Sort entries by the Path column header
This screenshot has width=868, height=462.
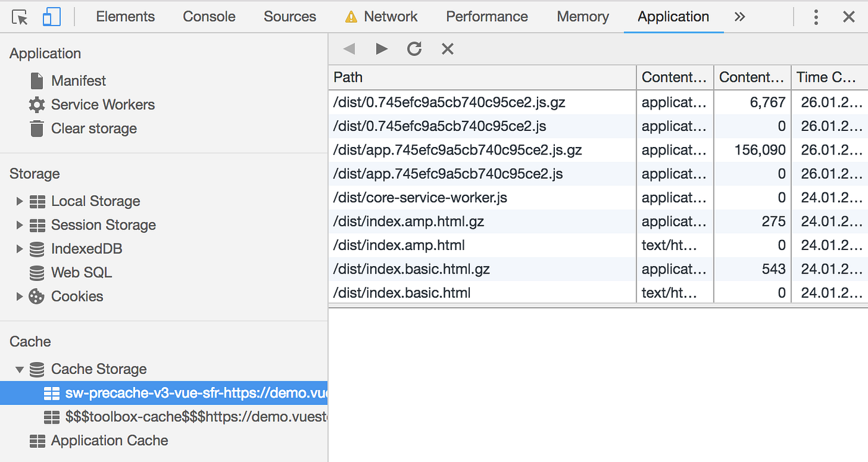[348, 77]
